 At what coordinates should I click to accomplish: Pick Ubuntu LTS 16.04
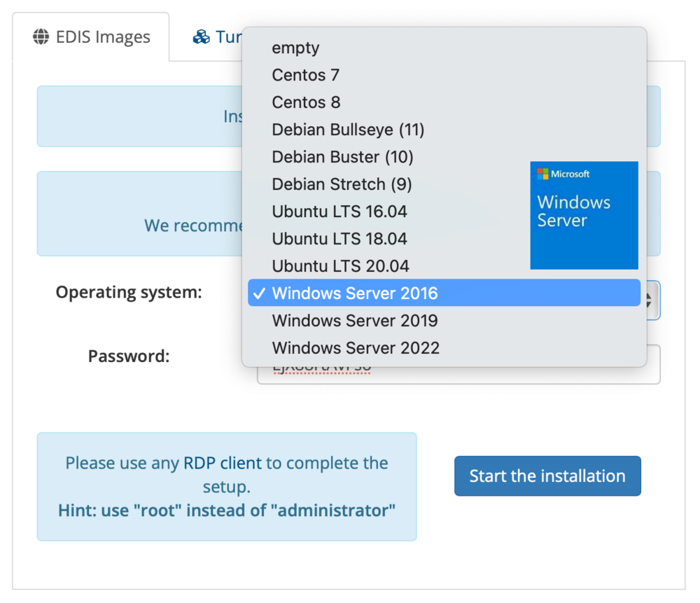[x=339, y=212]
